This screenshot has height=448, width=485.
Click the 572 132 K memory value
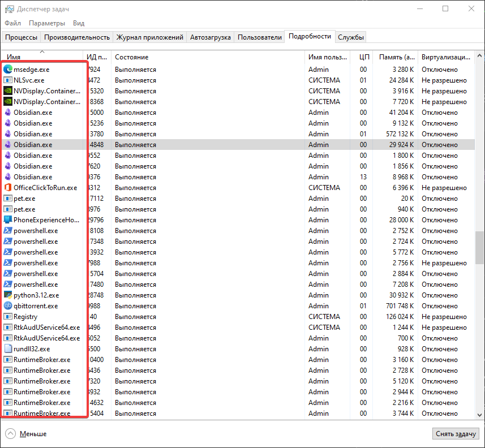400,134
